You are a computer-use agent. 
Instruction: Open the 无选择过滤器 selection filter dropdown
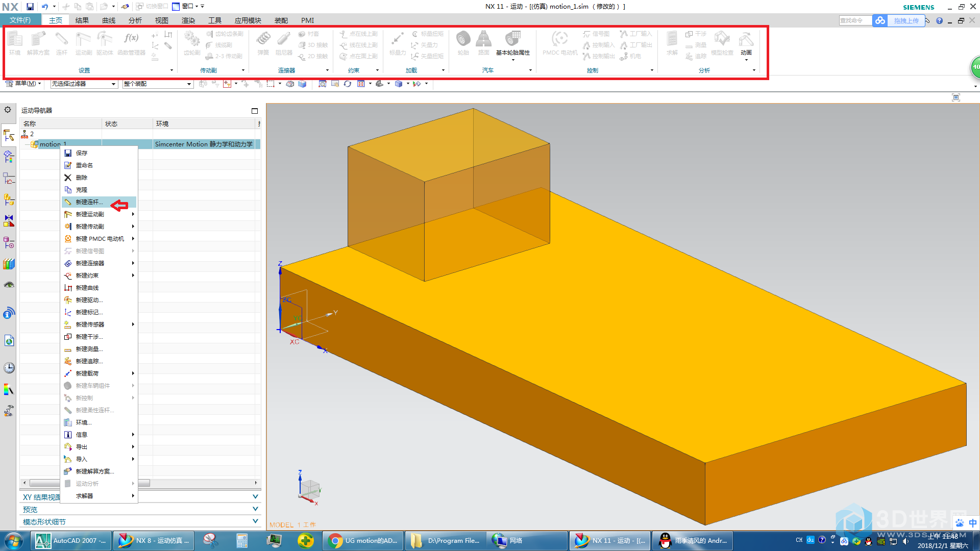pyautogui.click(x=84, y=84)
